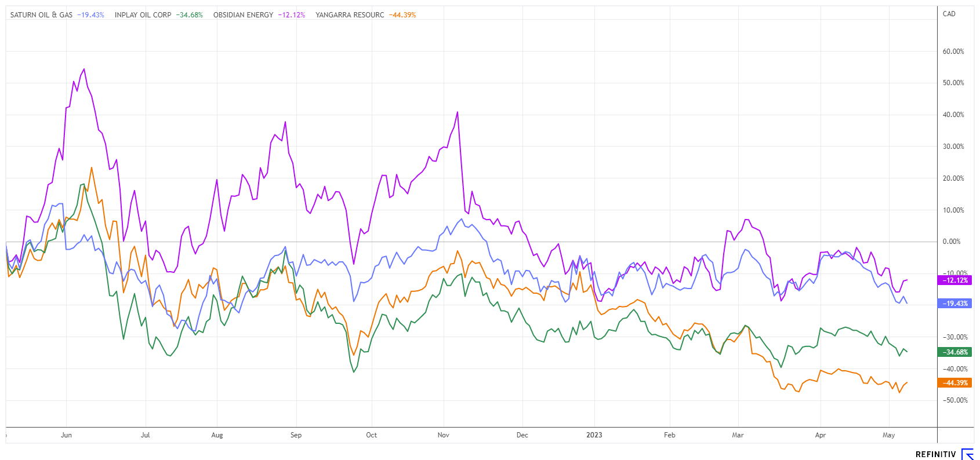The height and width of the screenshot is (460, 980).
Task: Click the green -34.68% price tag
Action: tap(955, 352)
